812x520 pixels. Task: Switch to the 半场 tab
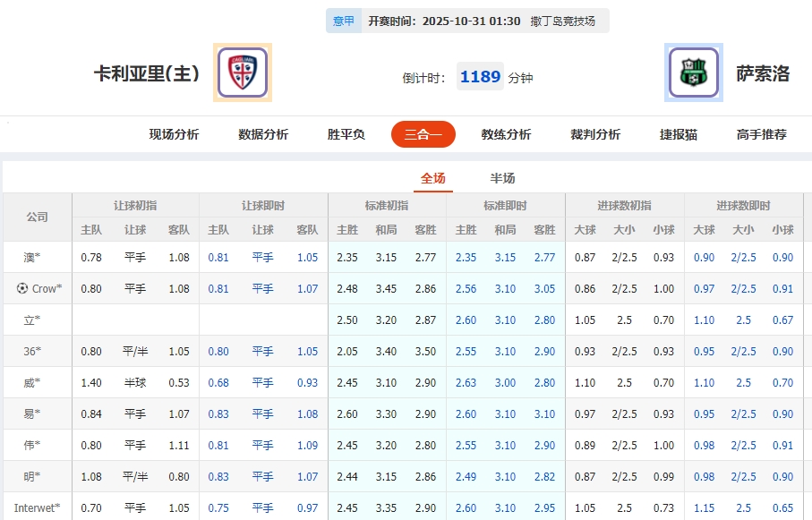502,178
